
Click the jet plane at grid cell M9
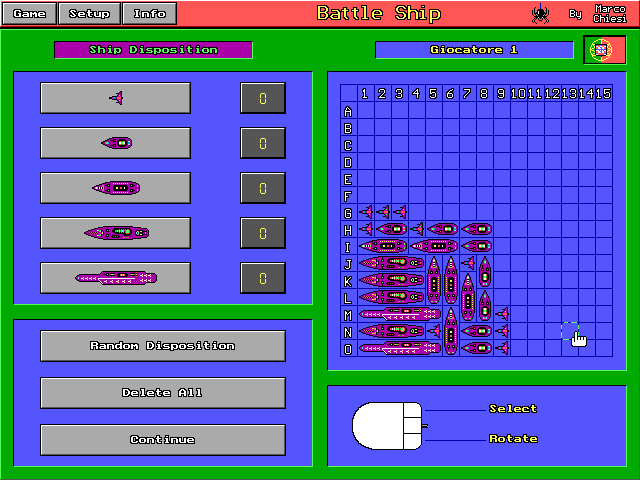(x=502, y=314)
